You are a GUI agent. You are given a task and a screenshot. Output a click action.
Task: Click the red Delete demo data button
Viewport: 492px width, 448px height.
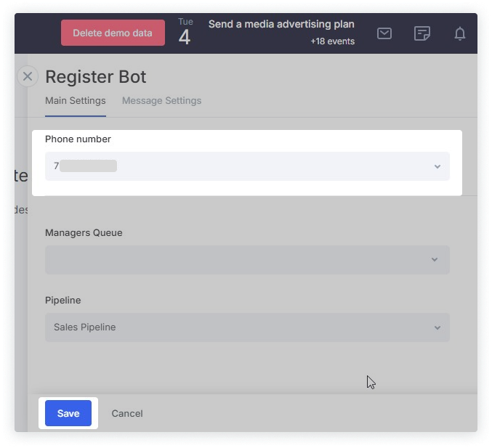(113, 33)
